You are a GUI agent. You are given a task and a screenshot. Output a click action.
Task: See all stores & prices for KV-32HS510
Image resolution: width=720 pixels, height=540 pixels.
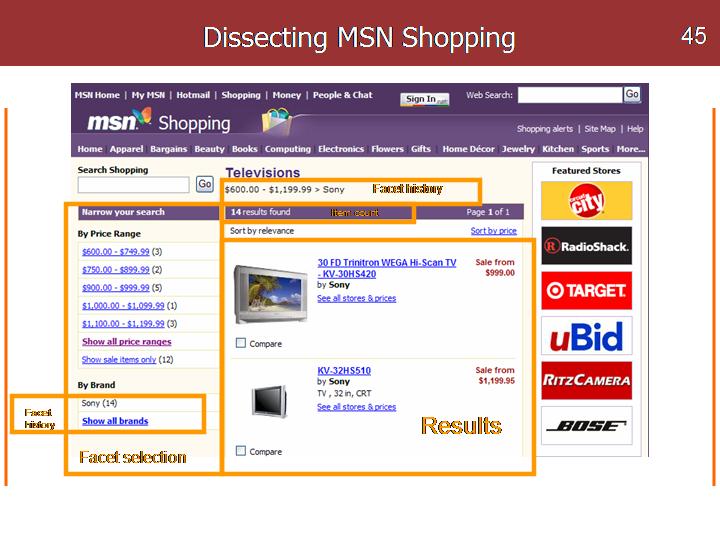[356, 407]
